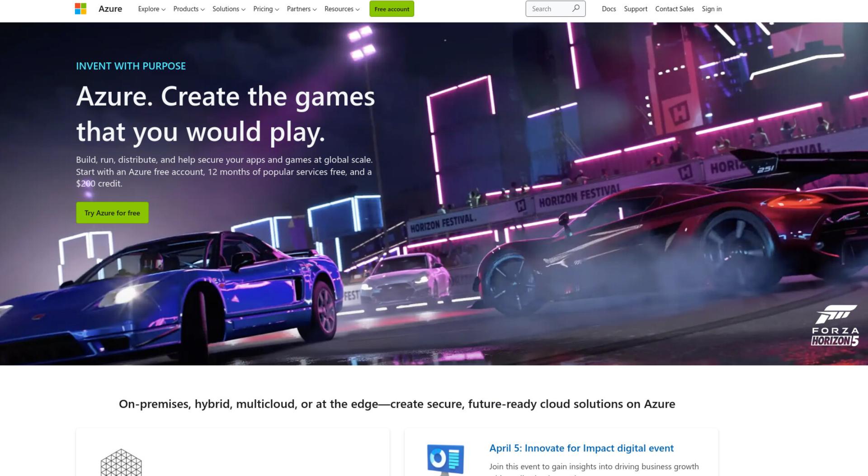Expand the Resources menu
This screenshot has height=476, width=868.
click(x=342, y=9)
